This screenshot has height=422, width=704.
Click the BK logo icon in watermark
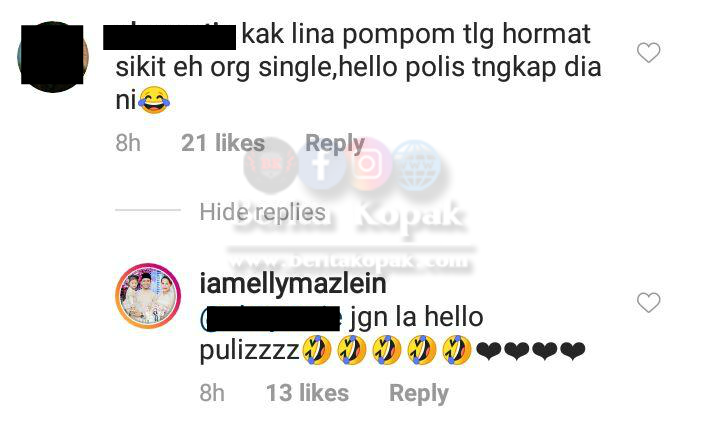271,165
